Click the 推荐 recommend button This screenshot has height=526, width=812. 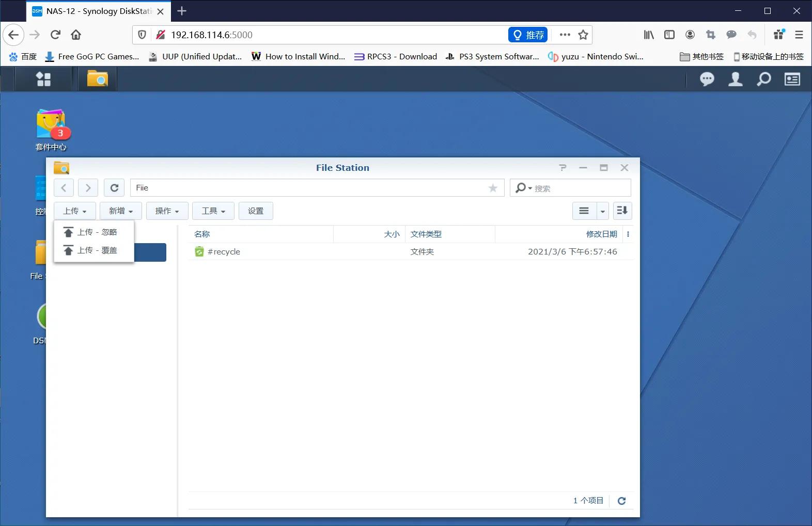point(528,35)
